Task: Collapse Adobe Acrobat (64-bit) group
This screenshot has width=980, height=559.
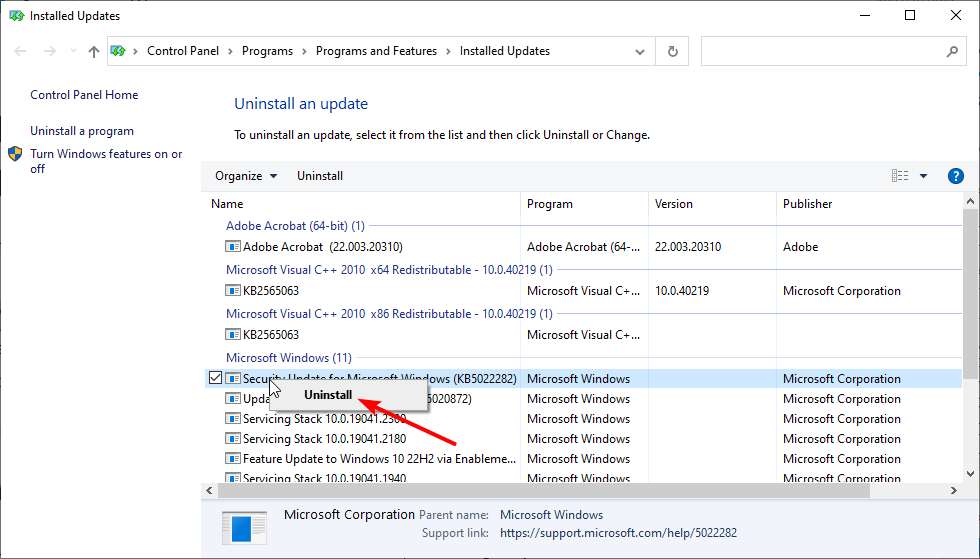Action: (295, 226)
